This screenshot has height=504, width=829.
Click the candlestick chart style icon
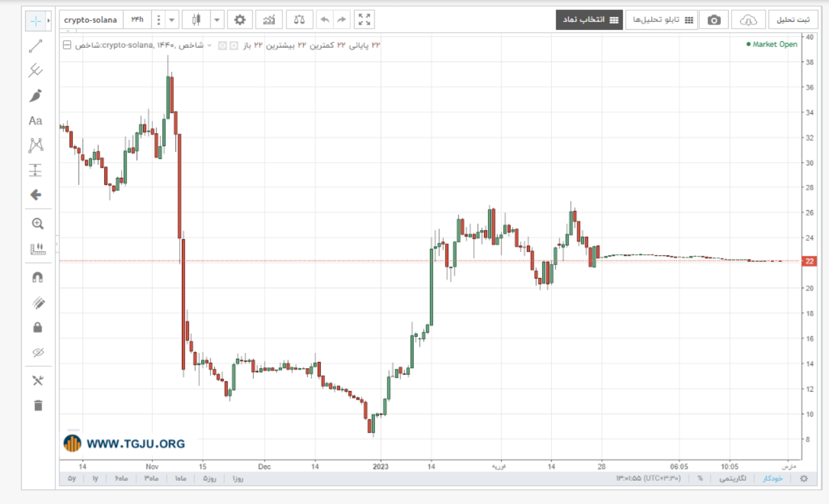pos(196,20)
